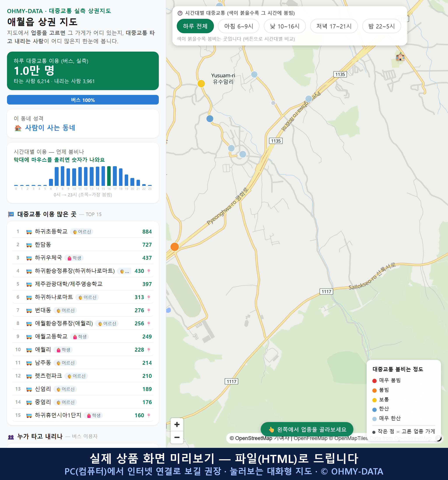Image resolution: width=448 pixels, height=480 pixels.
Task: Click 학생 tag on 하귀휴먼시아1단지 row
Action: (x=93, y=415)
